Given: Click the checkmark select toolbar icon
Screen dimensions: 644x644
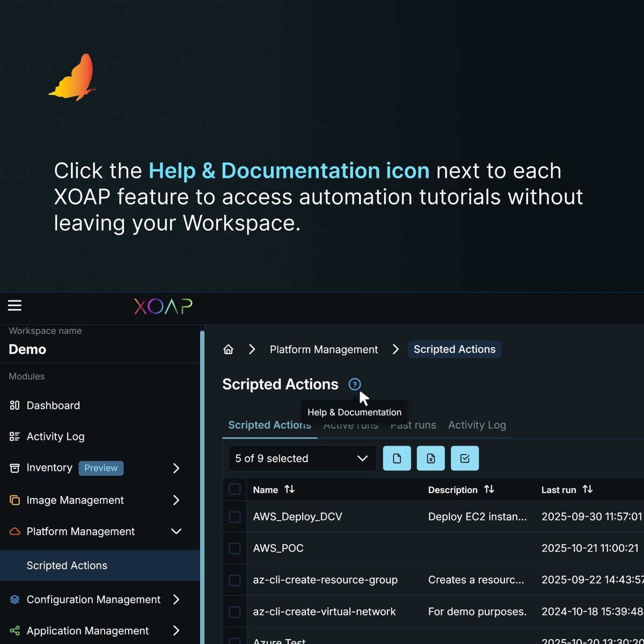Looking at the screenshot, I should pyautogui.click(x=465, y=458).
